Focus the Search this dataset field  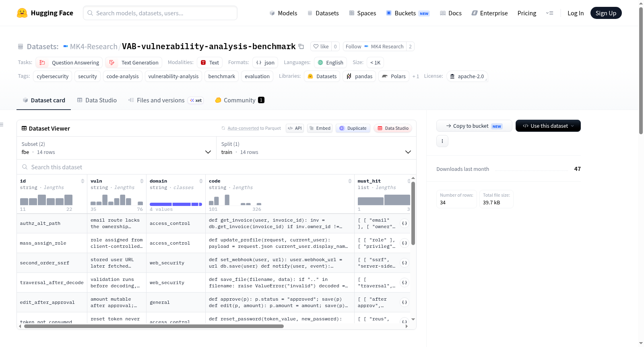coord(217,167)
